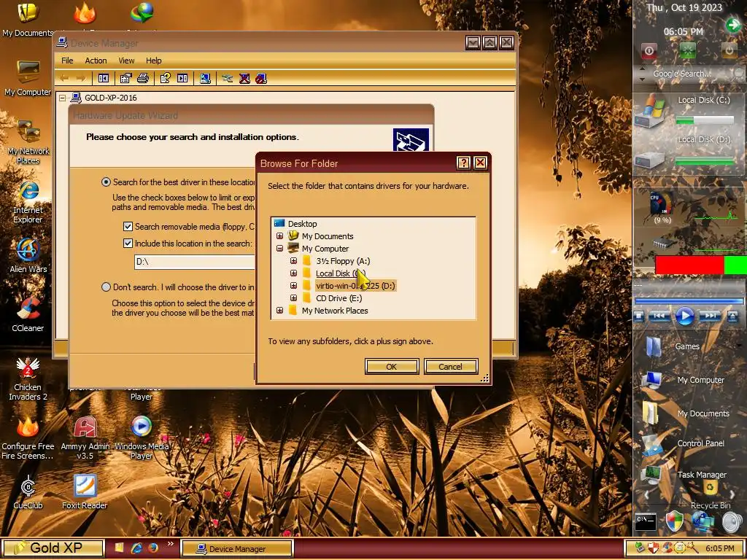
Task: Expand the CD Drive (E:) node
Action: (293, 298)
